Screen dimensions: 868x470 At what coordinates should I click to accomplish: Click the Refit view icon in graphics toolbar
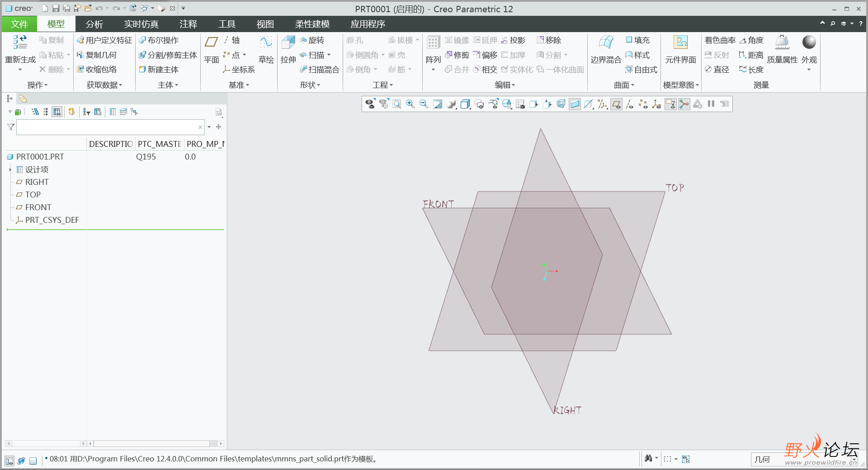click(397, 104)
